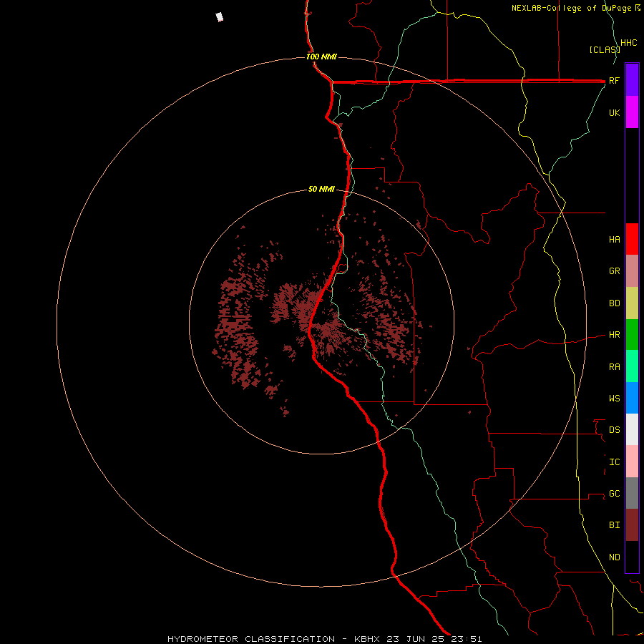The width and height of the screenshot is (644, 644).
Task: Select the GR pink legend color block
Action: coord(632,271)
